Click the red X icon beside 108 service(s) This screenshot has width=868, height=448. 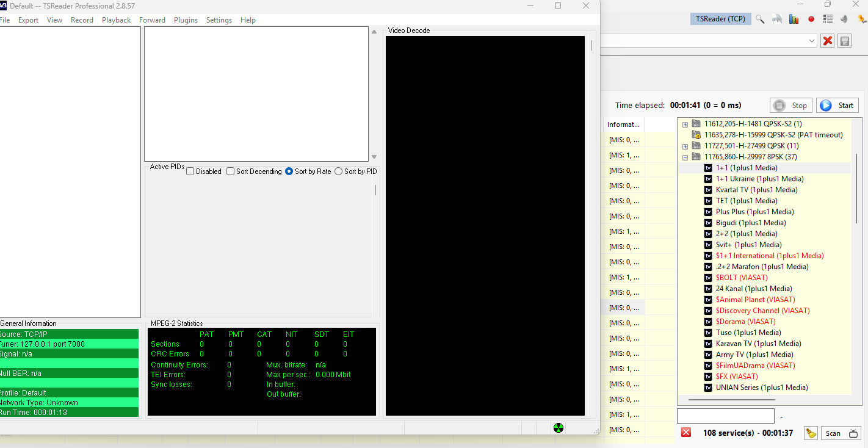[x=686, y=432]
